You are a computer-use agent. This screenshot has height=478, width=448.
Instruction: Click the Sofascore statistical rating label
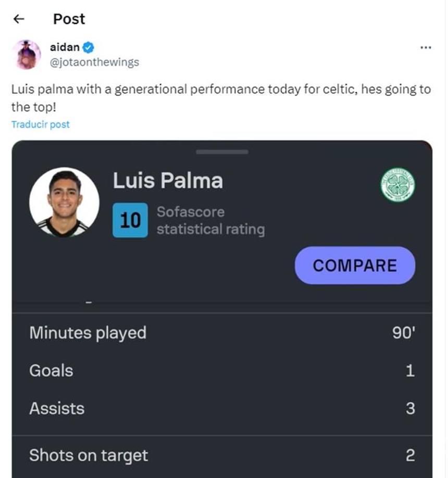(210, 221)
